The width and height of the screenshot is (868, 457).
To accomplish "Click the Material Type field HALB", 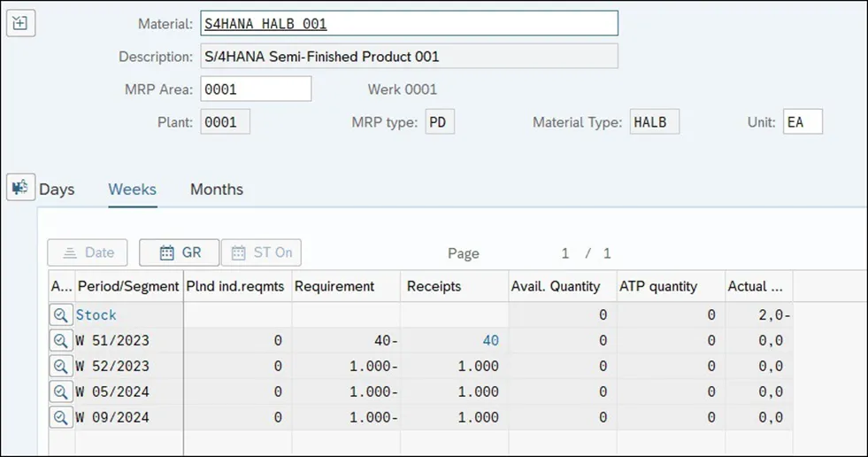I will point(655,122).
